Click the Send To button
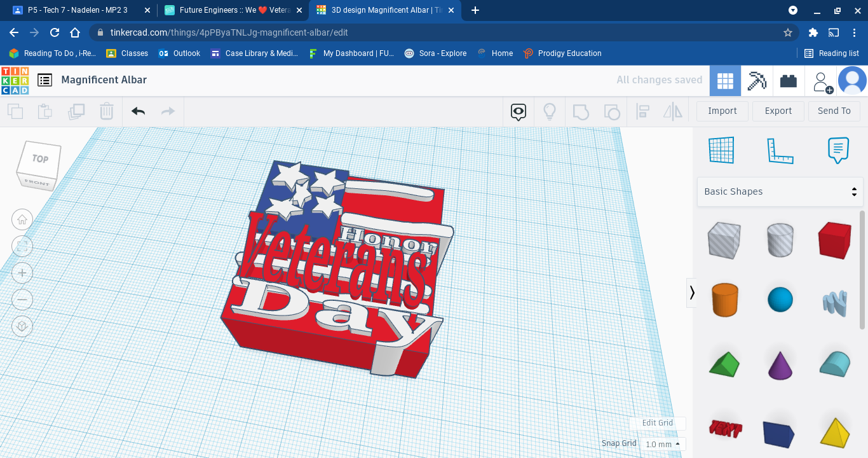 tap(834, 111)
